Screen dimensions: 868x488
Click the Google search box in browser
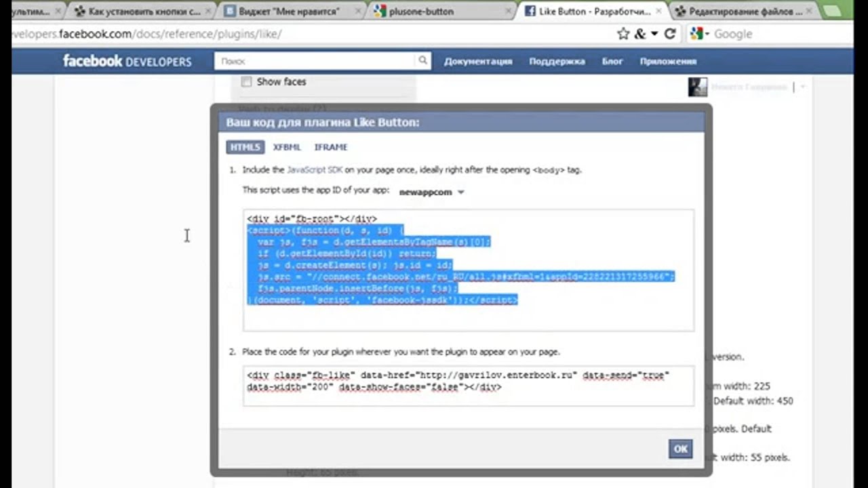click(x=770, y=34)
